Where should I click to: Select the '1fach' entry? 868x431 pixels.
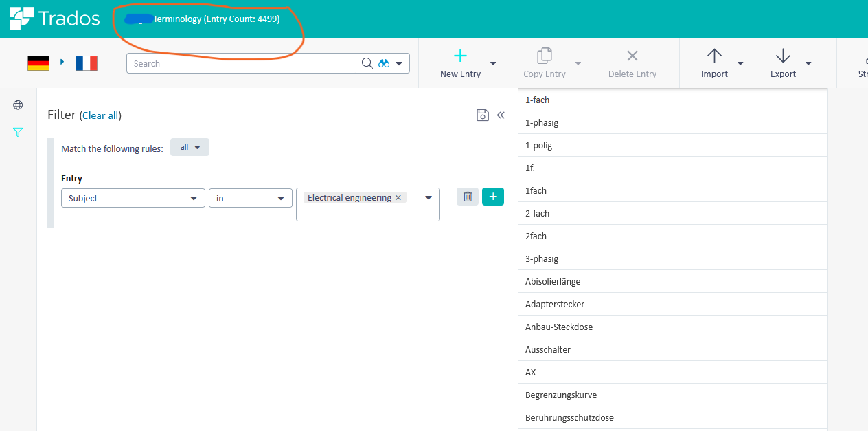672,190
